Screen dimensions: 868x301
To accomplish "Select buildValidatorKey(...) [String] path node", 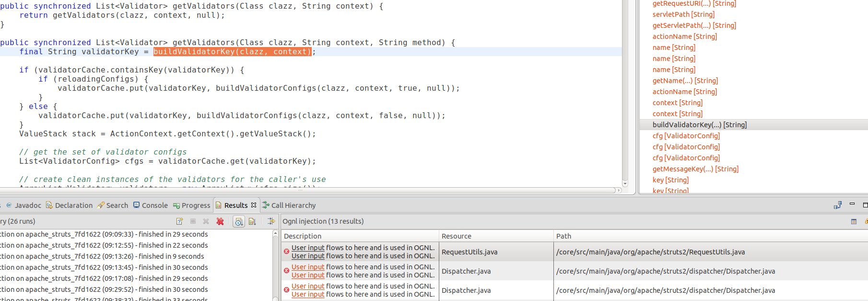I will (700, 125).
